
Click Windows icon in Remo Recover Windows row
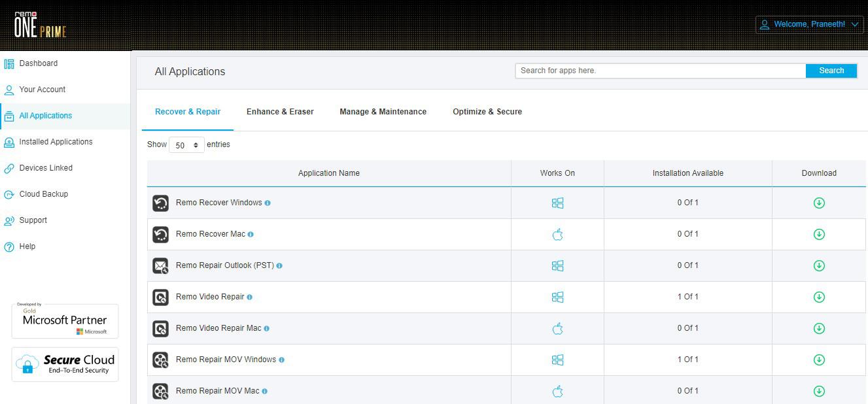[557, 203]
